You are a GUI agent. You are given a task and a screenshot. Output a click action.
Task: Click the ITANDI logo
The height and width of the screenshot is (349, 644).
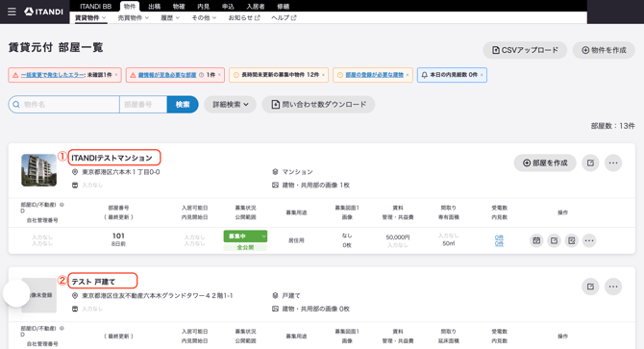pyautogui.click(x=43, y=12)
